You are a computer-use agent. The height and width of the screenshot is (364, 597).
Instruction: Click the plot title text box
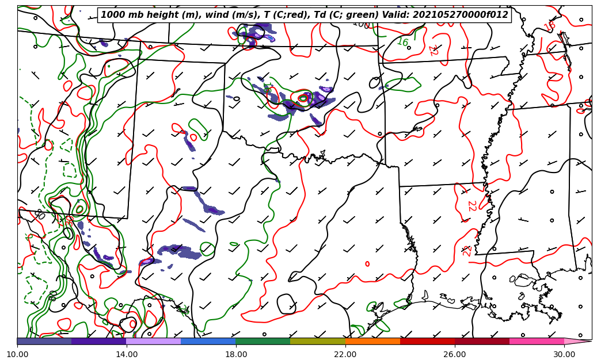(x=305, y=15)
